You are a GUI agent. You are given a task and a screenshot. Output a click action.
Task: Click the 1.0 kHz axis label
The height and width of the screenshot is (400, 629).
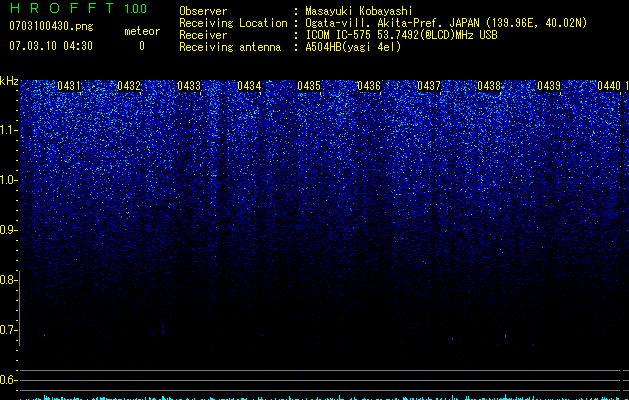tap(7, 180)
